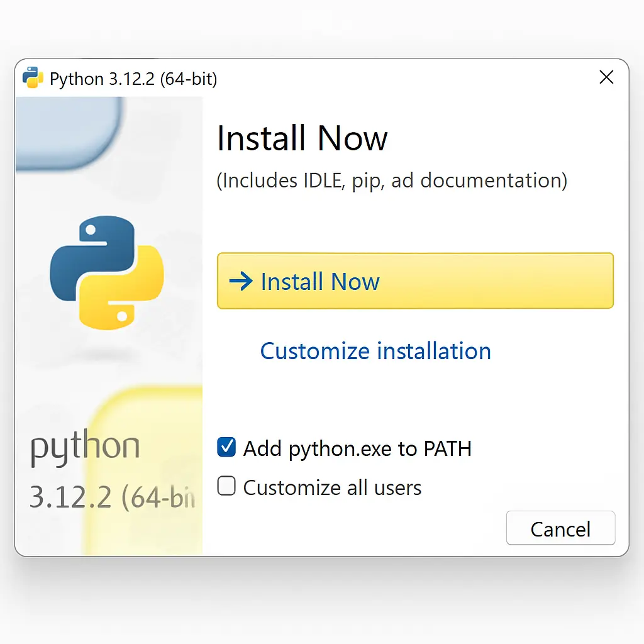
Task: Click the arrow icon on Install Now button
Action: 241,281
